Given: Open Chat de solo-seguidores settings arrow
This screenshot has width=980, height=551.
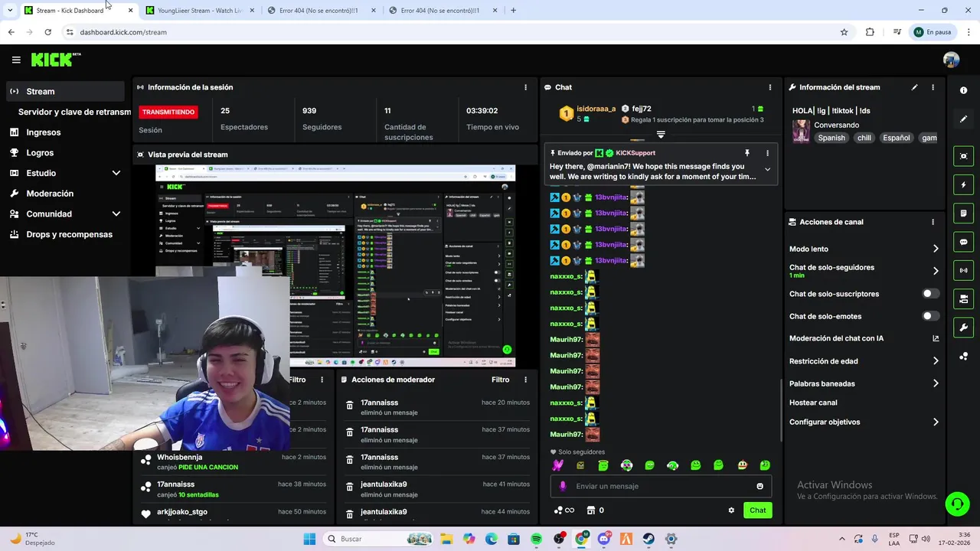Looking at the screenshot, I should pyautogui.click(x=936, y=271).
